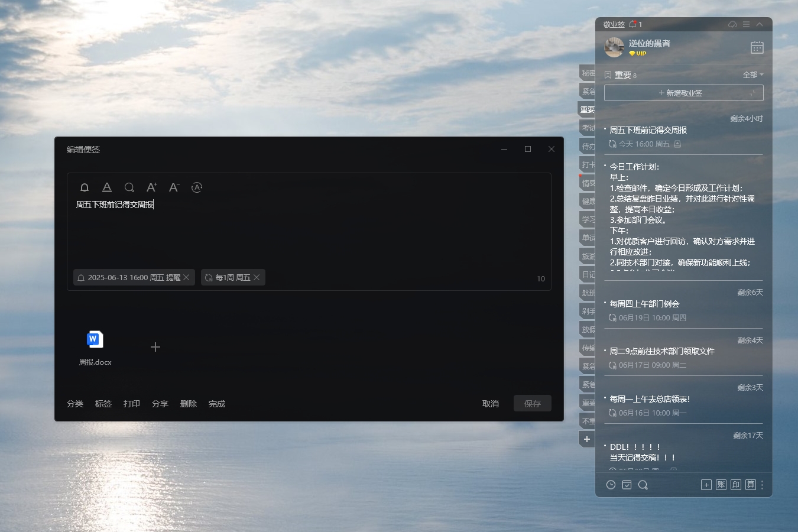Remove the 每1周 周五 repeat tag
798x532 pixels.
click(x=257, y=277)
